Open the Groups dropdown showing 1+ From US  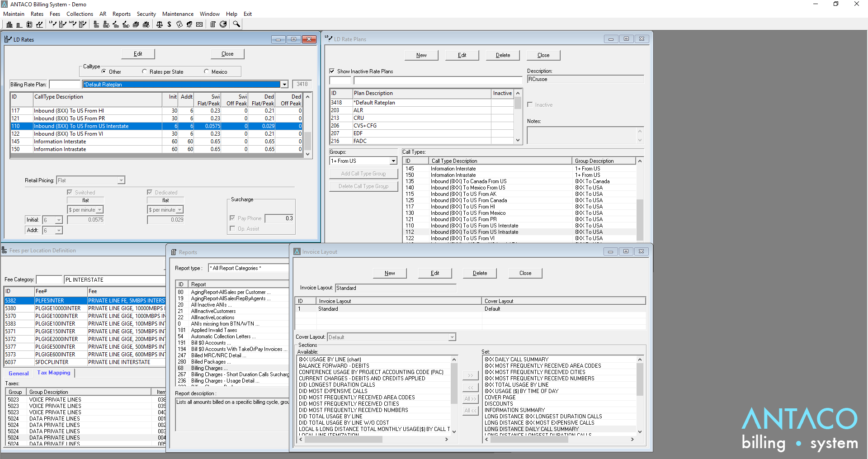tap(393, 161)
